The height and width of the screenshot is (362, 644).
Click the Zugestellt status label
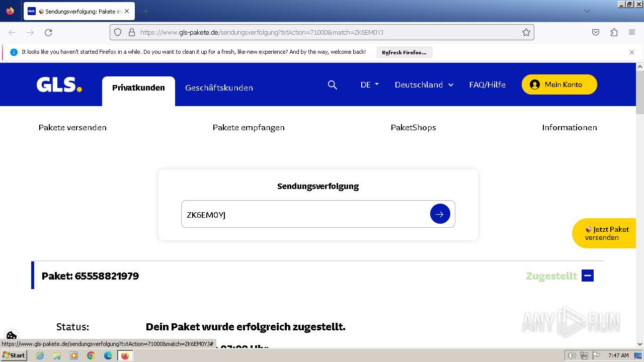click(551, 276)
